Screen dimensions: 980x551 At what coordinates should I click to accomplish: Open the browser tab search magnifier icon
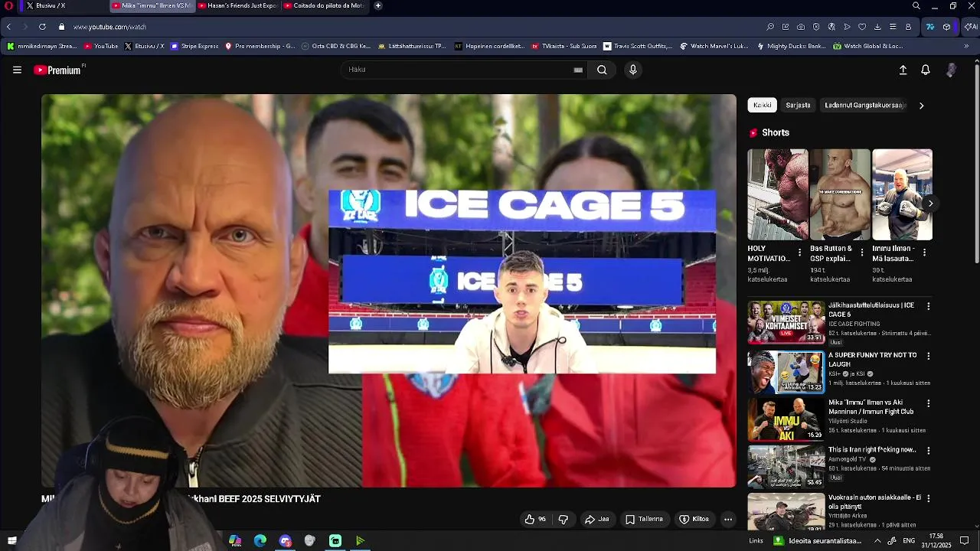click(916, 5)
